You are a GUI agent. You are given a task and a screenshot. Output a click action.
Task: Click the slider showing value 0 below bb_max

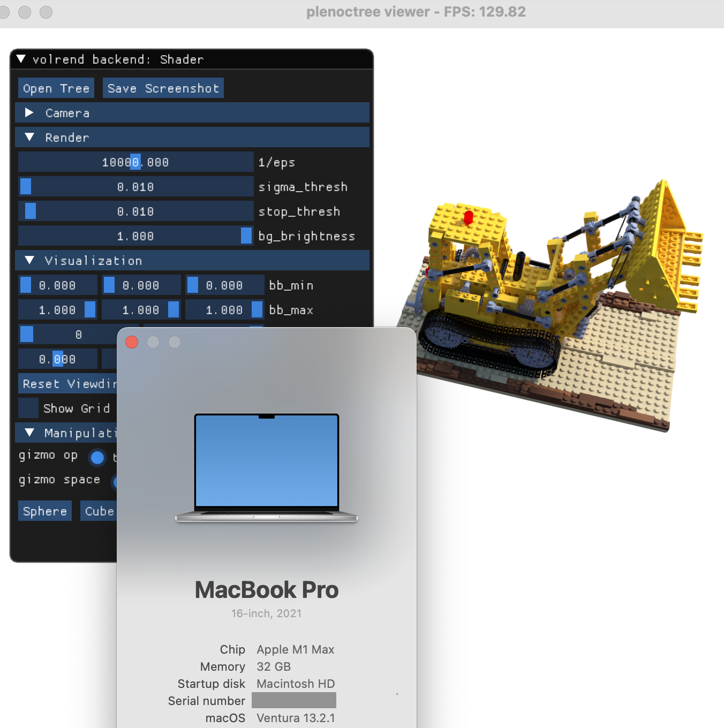[x=67, y=335]
